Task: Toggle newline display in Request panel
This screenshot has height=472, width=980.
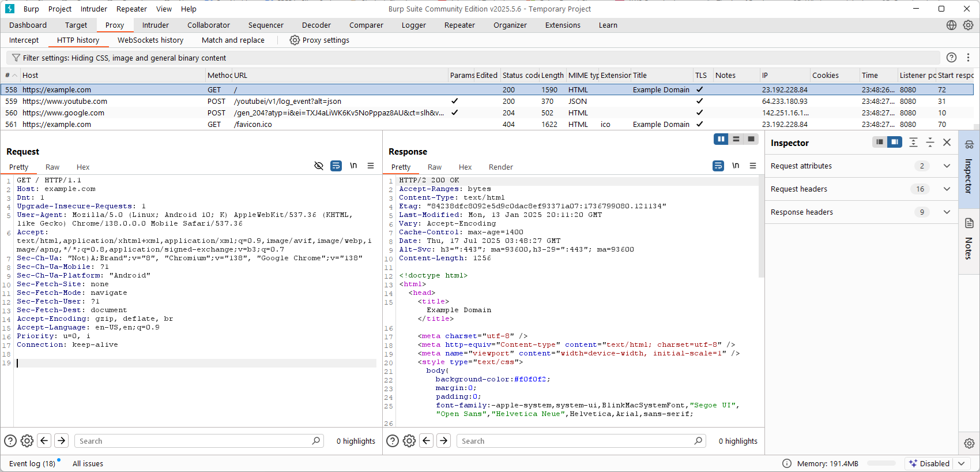Action: click(x=353, y=166)
